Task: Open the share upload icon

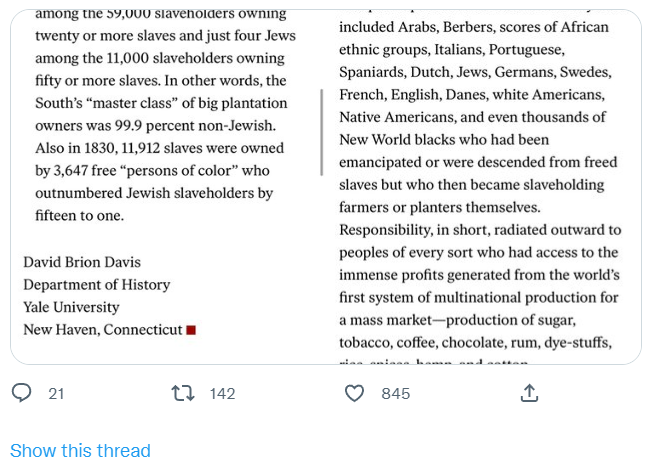Action: 529,393
